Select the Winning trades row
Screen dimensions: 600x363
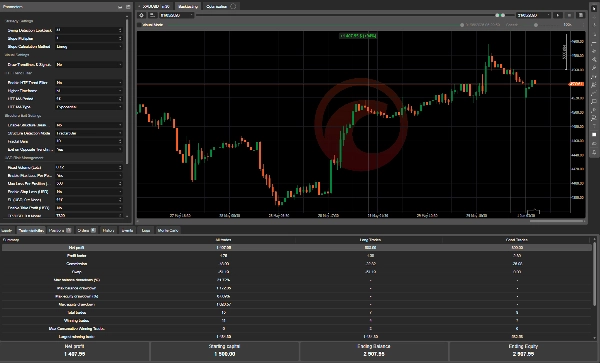click(297, 321)
